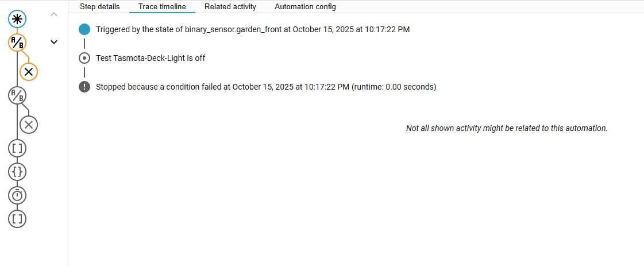Click the blue trigger dot in timeline
This screenshot has width=644, height=266.
click(x=84, y=29)
